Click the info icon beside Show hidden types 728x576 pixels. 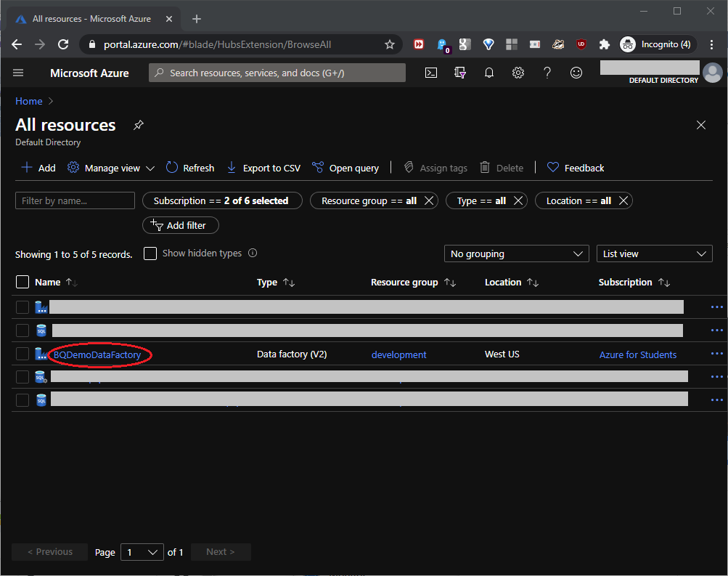pyautogui.click(x=253, y=253)
